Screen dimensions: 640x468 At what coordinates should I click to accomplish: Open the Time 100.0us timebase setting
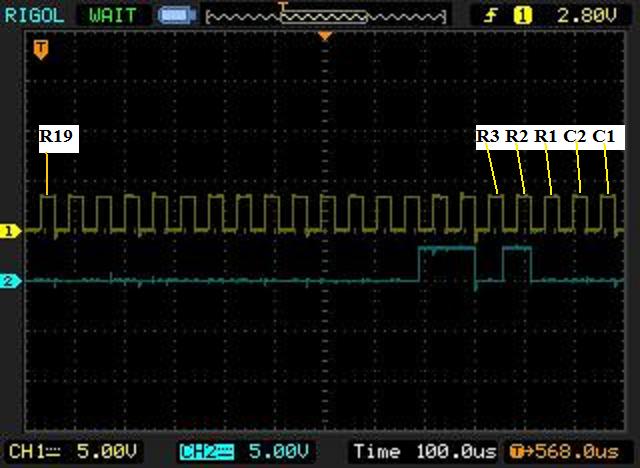(420, 449)
